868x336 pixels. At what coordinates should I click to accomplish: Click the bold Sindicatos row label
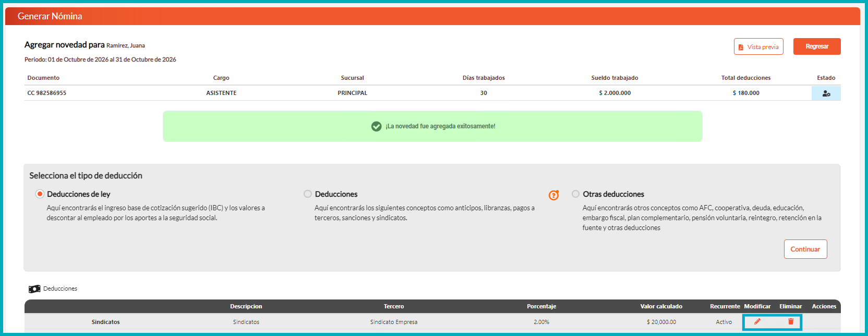(x=106, y=322)
